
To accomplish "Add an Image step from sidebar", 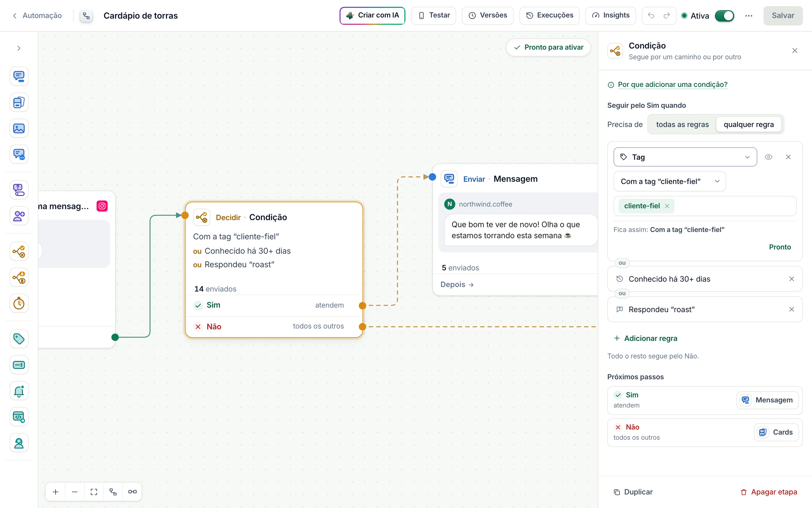I will 19,128.
